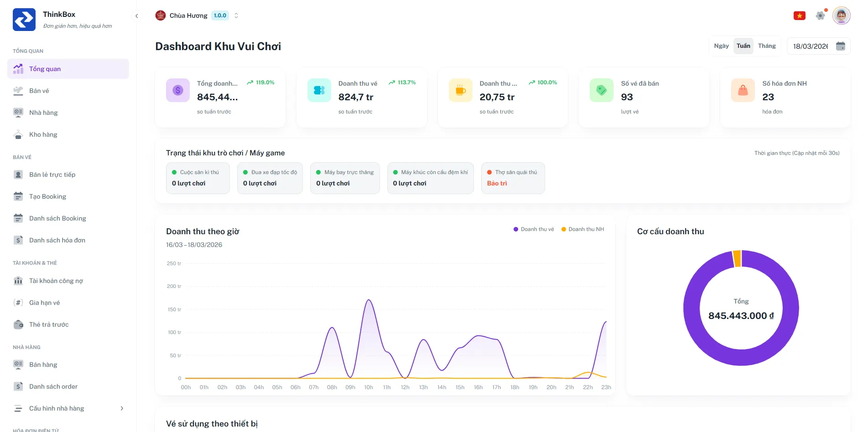Open Danh sách Booking link
868x432 pixels.
(x=57, y=218)
